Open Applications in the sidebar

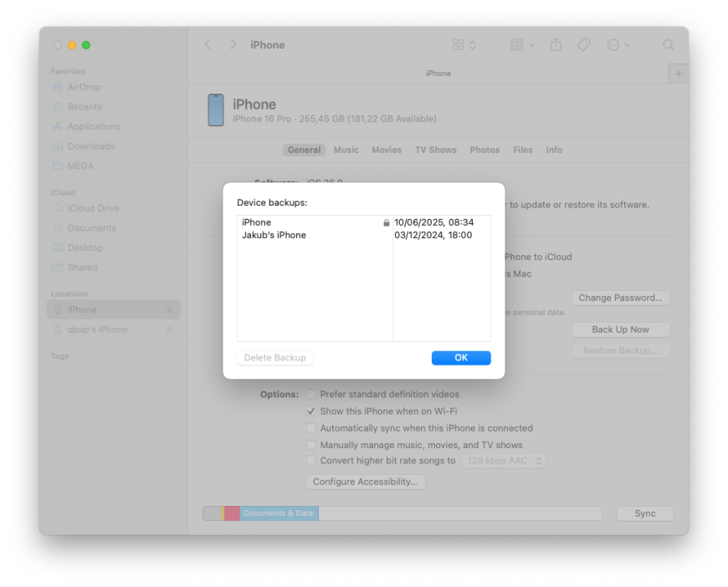click(x=86, y=126)
